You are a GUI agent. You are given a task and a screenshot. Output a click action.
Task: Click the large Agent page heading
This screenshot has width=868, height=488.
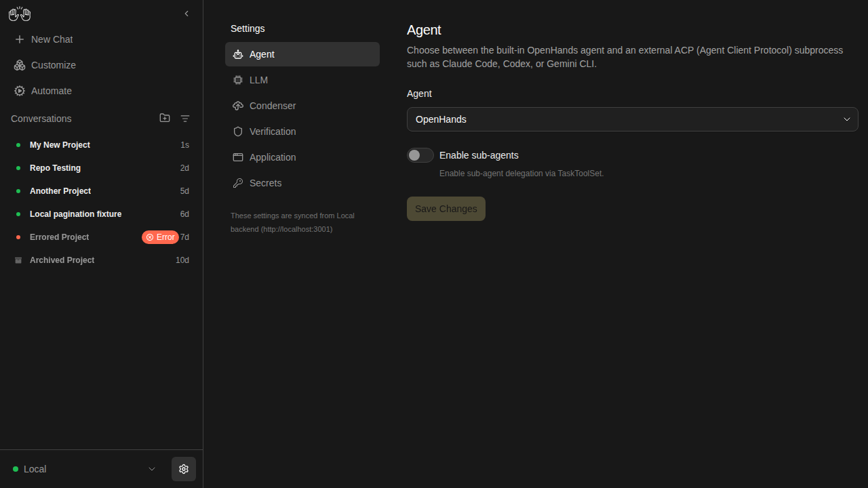click(x=424, y=30)
